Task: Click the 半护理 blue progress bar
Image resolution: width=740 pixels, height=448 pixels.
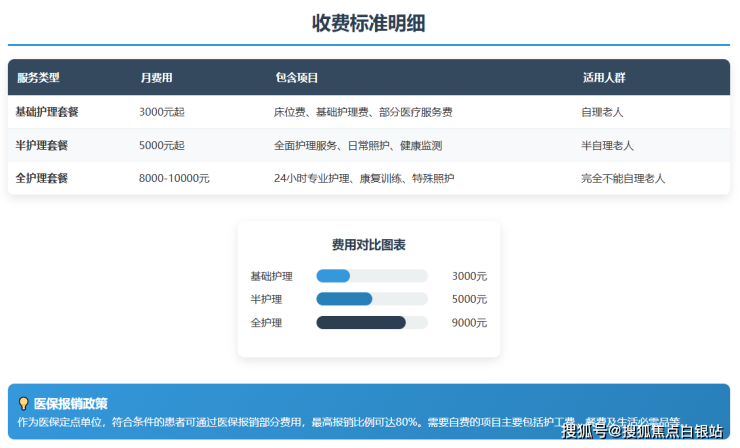Action: 344,299
